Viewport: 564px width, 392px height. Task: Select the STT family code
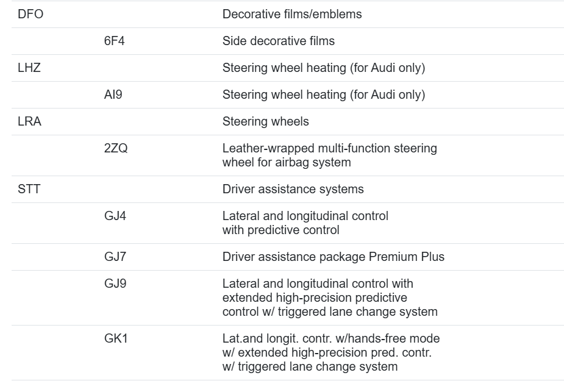(x=29, y=189)
